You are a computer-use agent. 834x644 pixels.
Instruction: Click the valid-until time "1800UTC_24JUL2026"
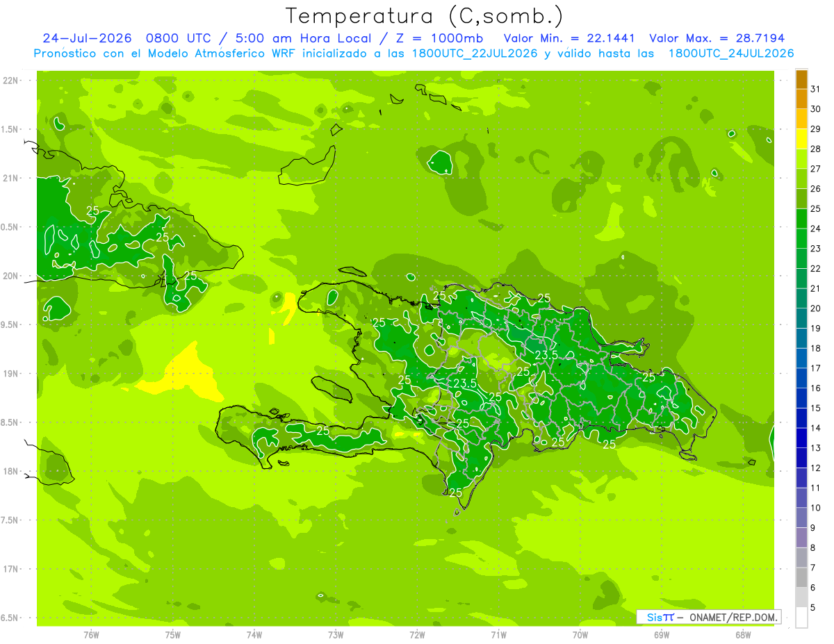[x=730, y=53]
